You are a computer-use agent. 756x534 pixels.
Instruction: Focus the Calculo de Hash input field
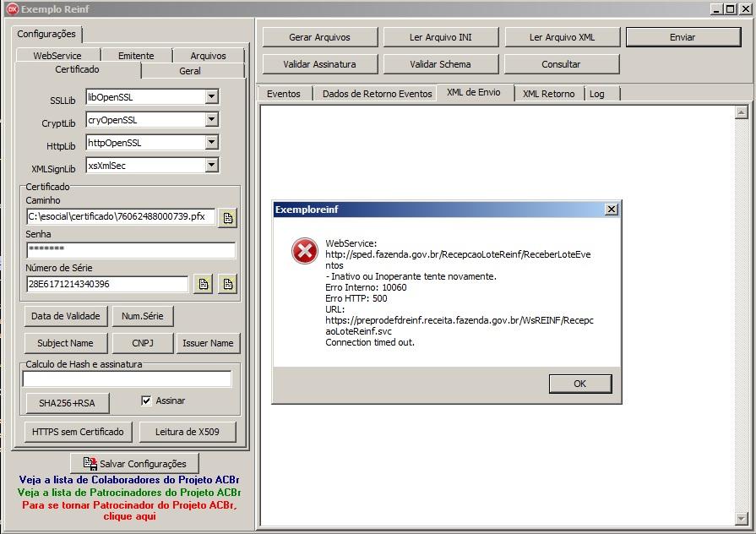(128, 379)
